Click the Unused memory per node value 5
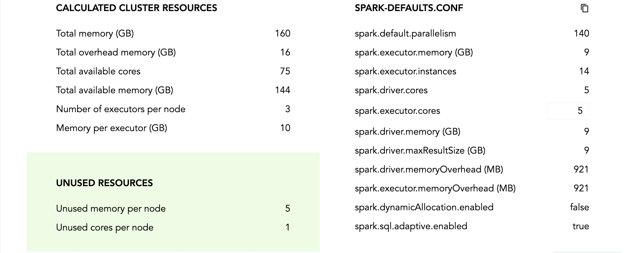The height and width of the screenshot is (253, 644). click(287, 208)
